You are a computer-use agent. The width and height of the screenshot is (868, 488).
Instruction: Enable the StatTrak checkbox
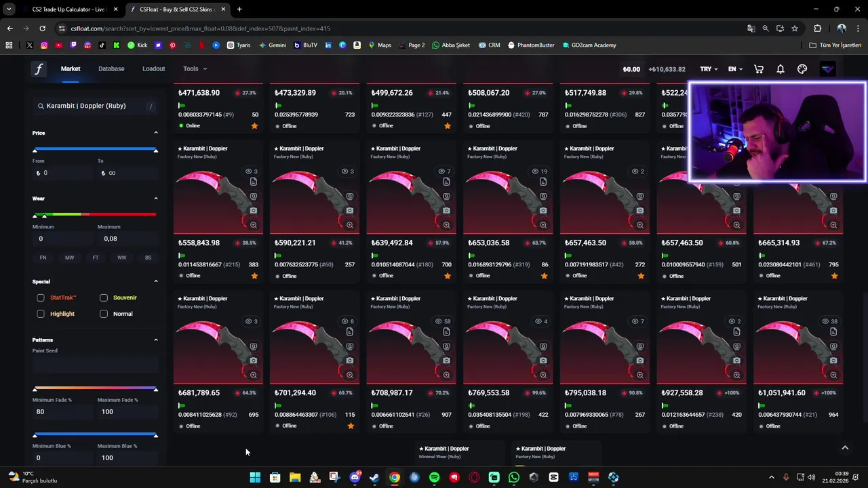(x=41, y=298)
